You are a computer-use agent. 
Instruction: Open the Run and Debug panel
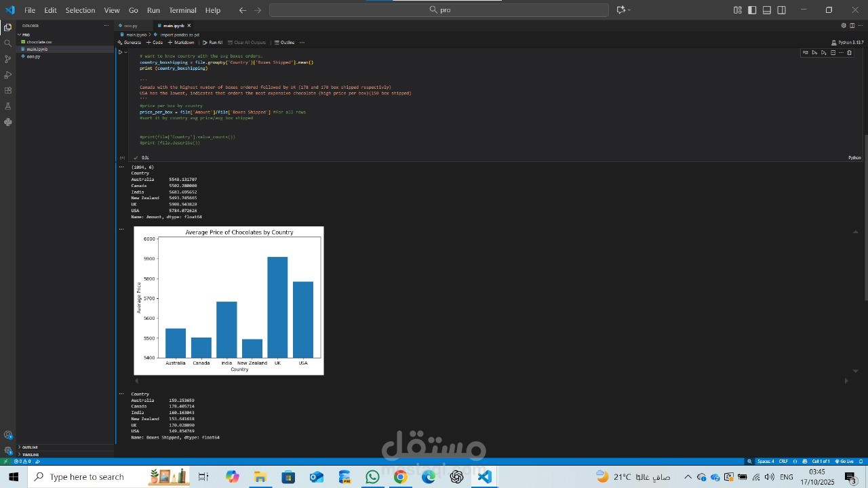pos(8,75)
